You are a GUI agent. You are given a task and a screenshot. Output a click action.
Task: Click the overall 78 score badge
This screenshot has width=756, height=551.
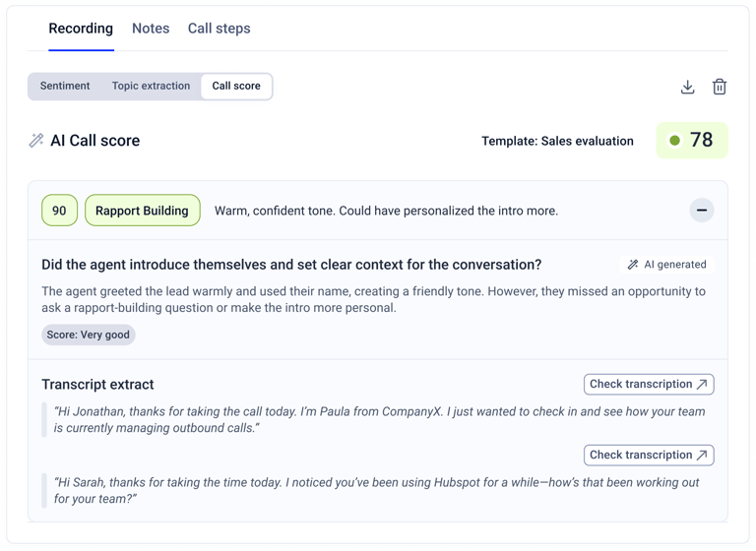coord(692,141)
